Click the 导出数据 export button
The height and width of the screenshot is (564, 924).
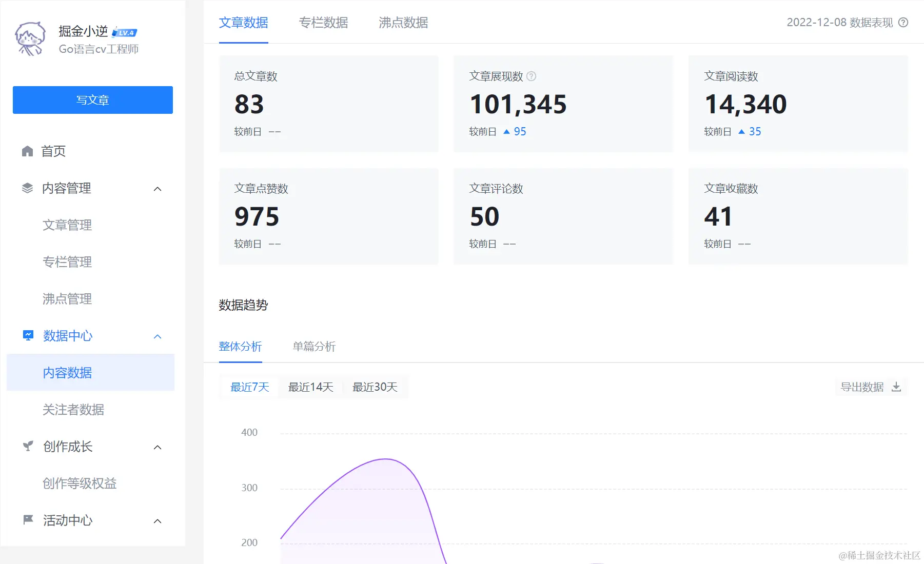click(x=871, y=387)
